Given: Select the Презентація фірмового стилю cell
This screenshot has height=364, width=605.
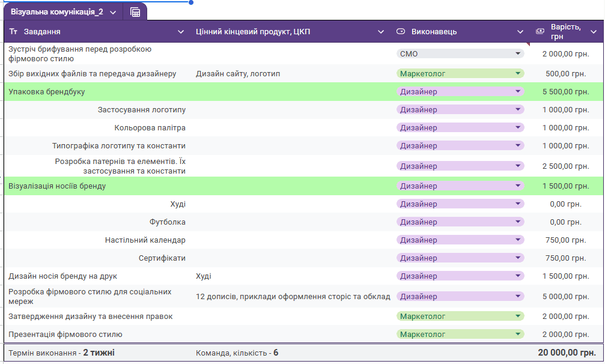Looking at the screenshot, I should click(x=98, y=335).
